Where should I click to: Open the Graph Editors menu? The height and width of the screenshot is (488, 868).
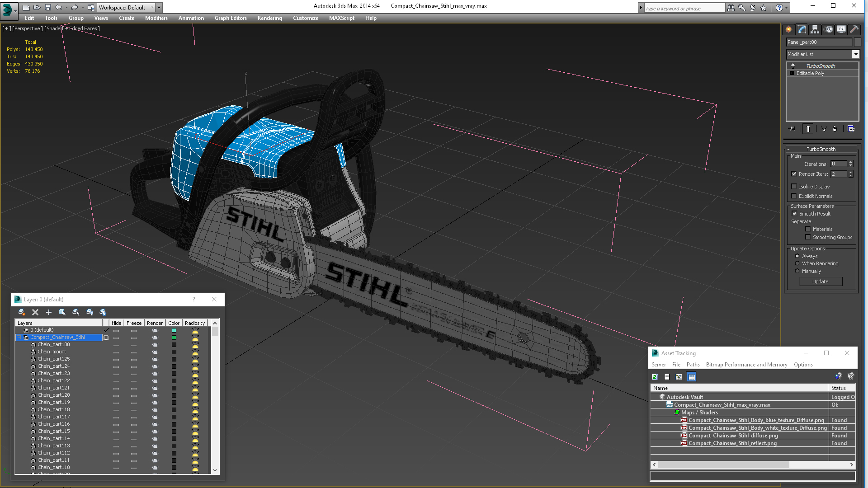231,18
